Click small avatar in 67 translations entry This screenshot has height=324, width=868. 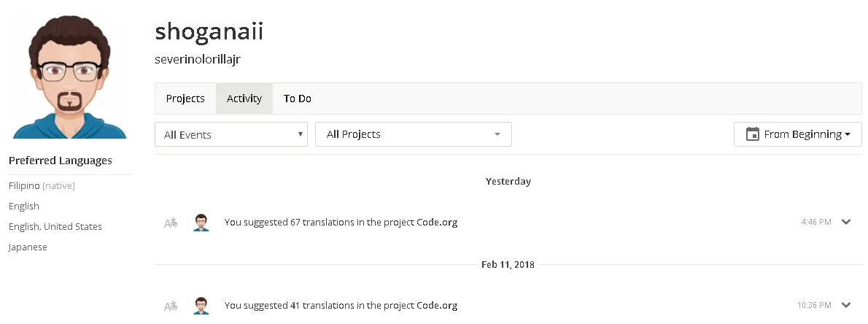(x=201, y=223)
